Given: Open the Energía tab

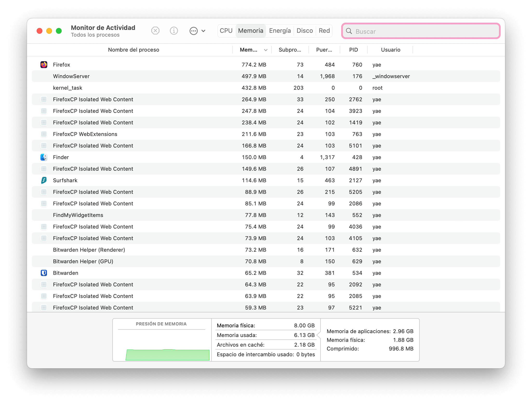Looking at the screenshot, I should coord(280,31).
